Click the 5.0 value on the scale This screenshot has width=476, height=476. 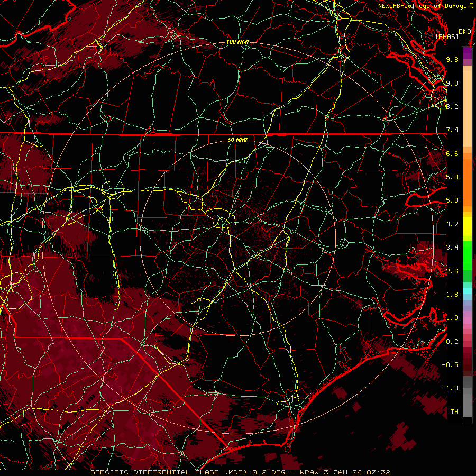[452, 200]
